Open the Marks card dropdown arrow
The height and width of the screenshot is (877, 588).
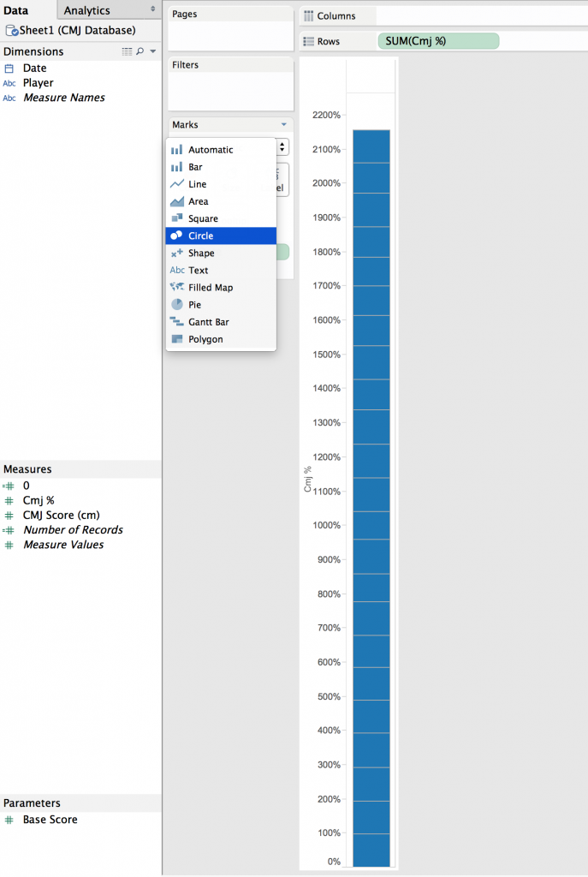tap(284, 125)
